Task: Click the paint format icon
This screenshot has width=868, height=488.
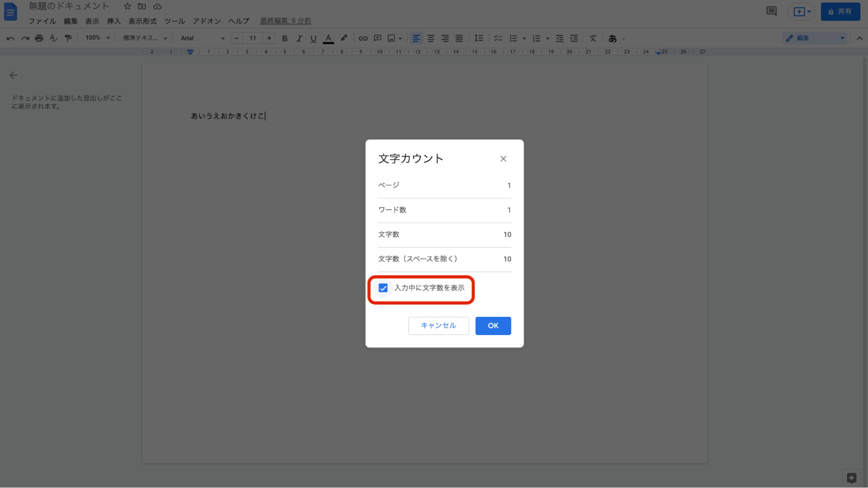Action: tap(68, 38)
